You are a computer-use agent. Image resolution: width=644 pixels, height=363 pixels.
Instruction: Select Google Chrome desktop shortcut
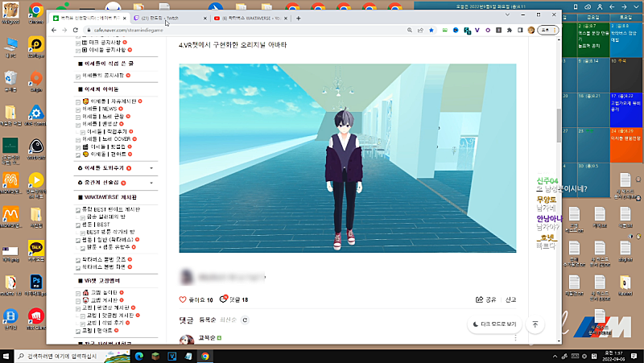click(x=36, y=12)
